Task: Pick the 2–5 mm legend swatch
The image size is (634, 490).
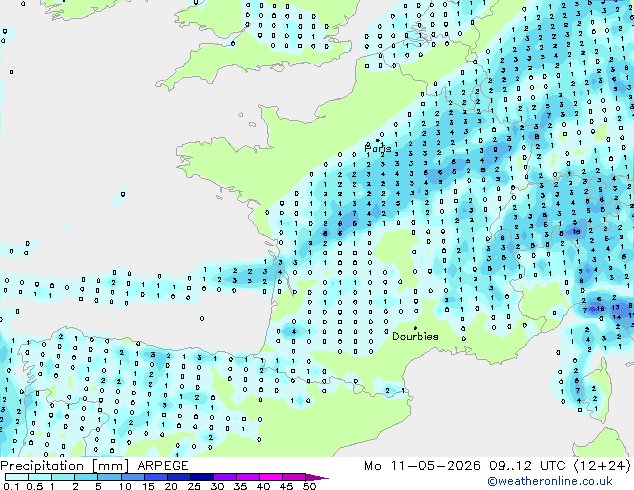Action: (x=86, y=477)
